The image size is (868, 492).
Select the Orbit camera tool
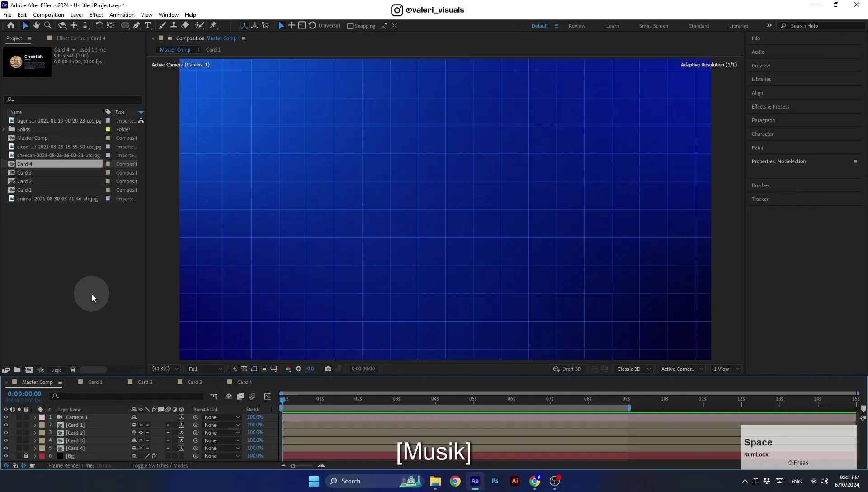(62, 25)
